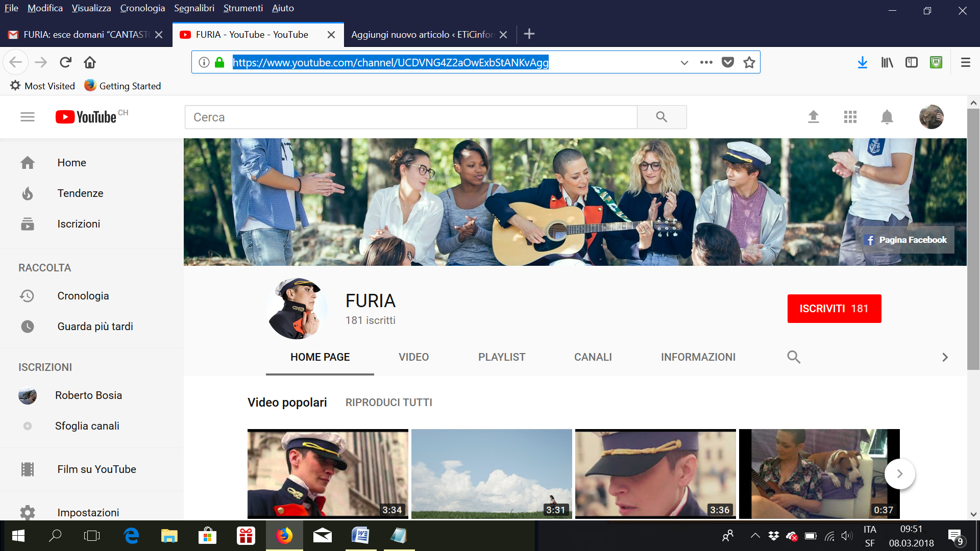This screenshot has width=980, height=551.
Task: Click the green extension icon in toolbar
Action: click(x=936, y=62)
